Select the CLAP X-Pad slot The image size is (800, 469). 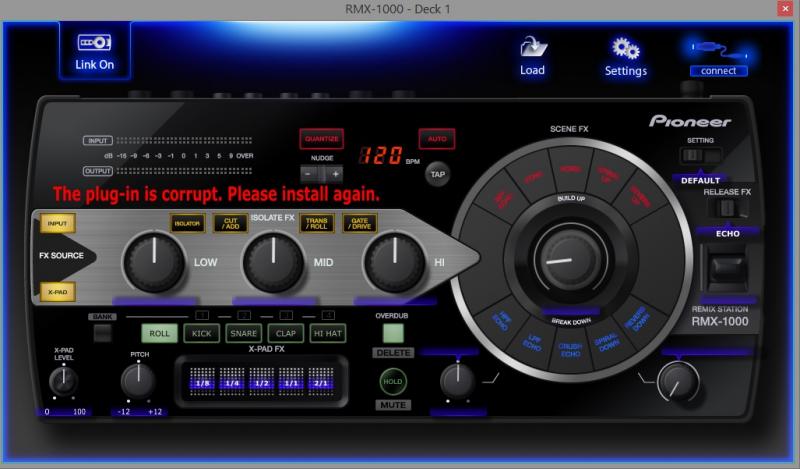[x=286, y=333]
